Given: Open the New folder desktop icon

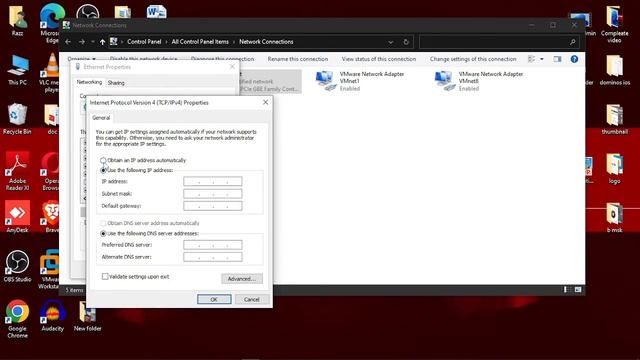Looking at the screenshot, I should tap(87, 316).
